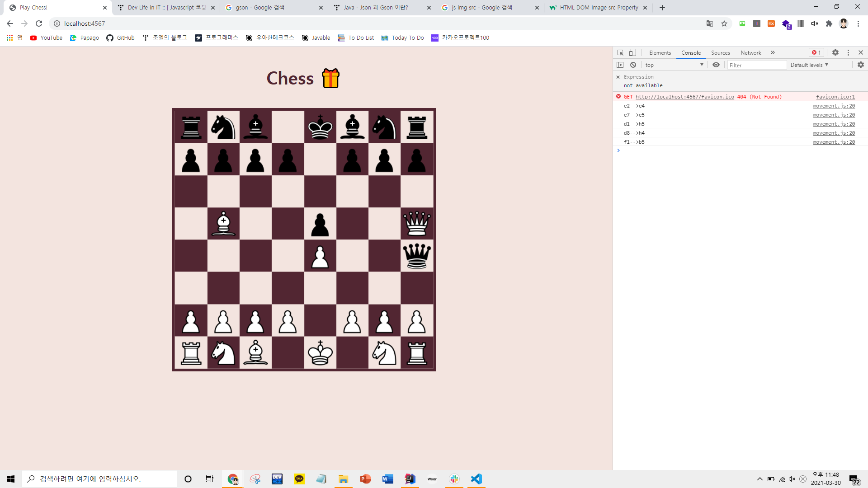Viewport: 868px width, 488px height.
Task: Open KakaoTalk from the taskbar
Action: [299, 479]
